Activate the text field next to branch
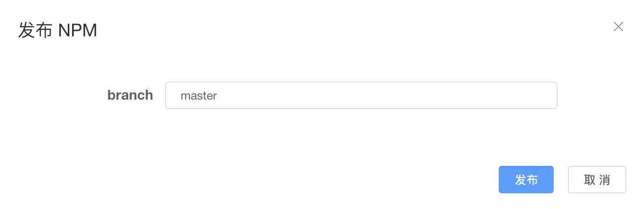This screenshot has height=209, width=644. tap(361, 95)
